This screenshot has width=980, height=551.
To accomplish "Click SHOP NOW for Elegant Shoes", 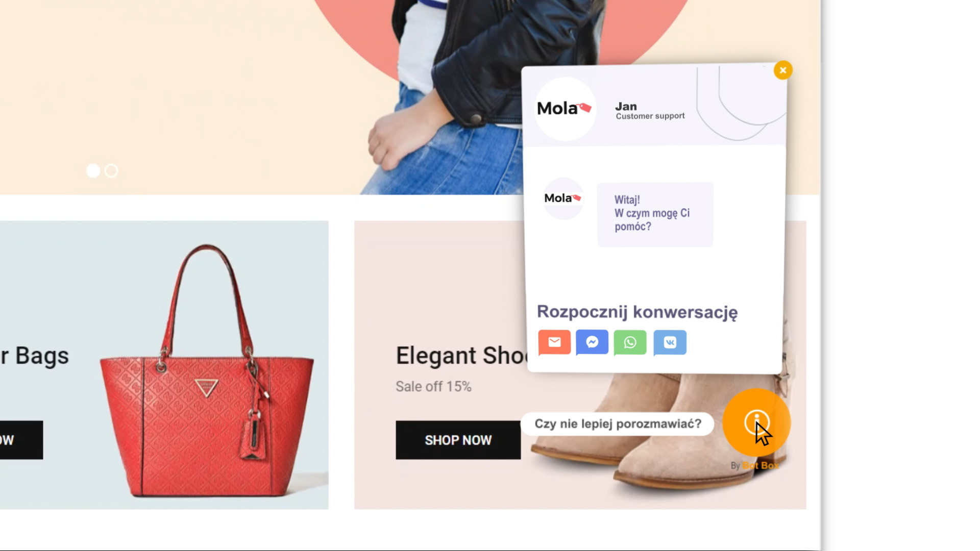I will point(458,440).
